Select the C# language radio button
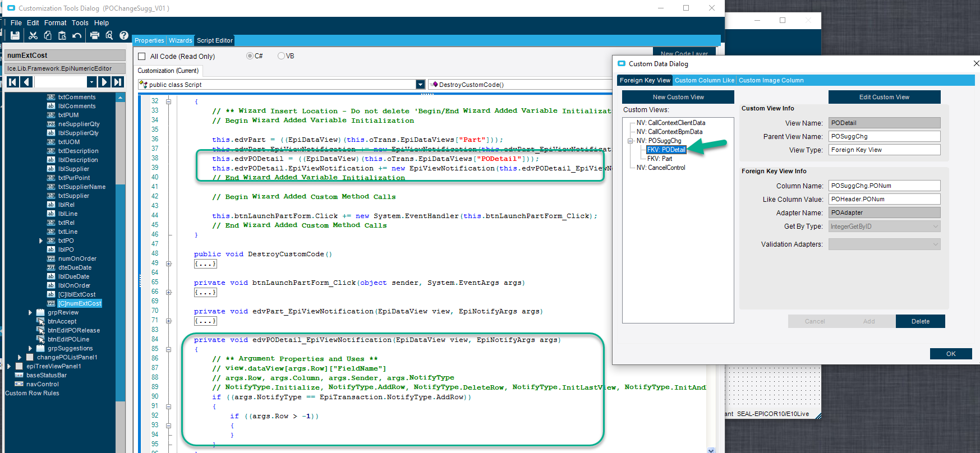 (x=250, y=56)
